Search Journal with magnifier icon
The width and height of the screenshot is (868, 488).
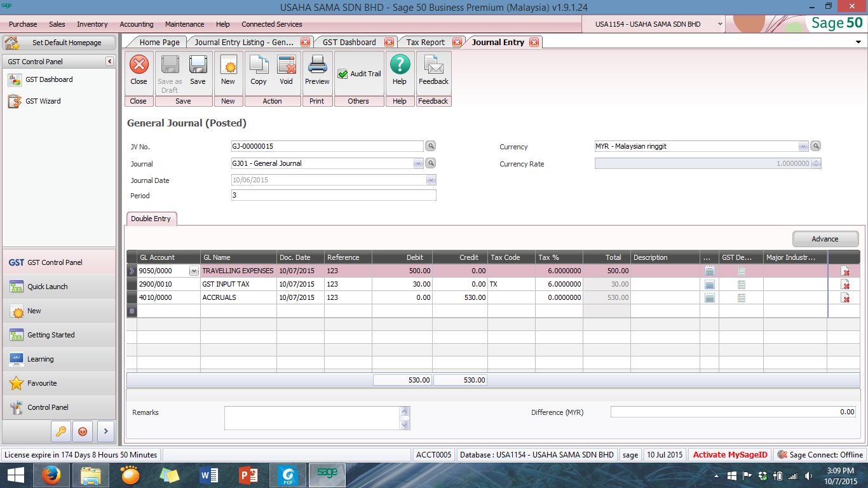click(x=431, y=163)
